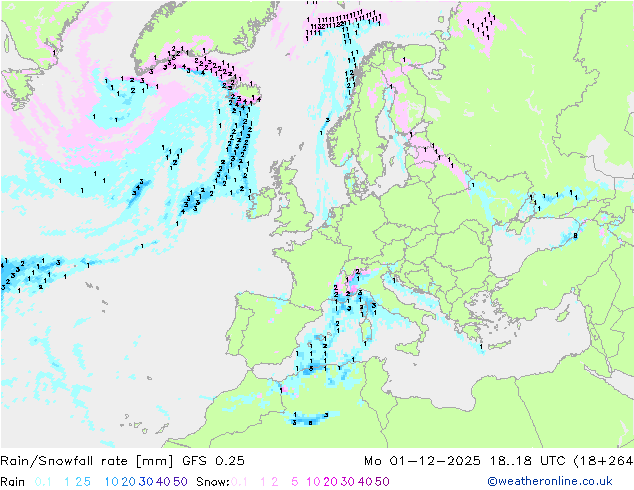Viewport: 634px width, 490px height.
Task: Pick the Snow 40 legend value
Action: tap(365, 482)
